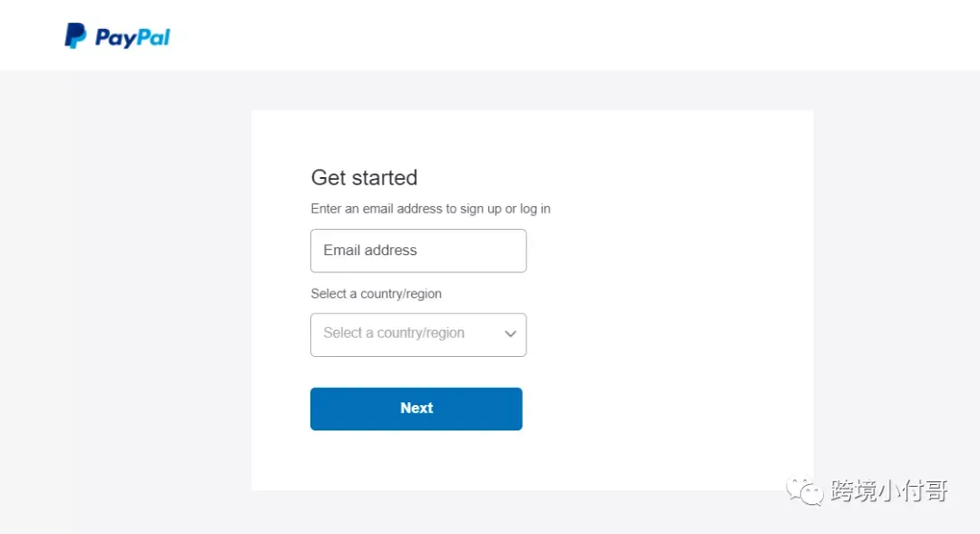This screenshot has height=534, width=980.
Task: Click the chevron arrow in country selector
Action: [x=511, y=334]
